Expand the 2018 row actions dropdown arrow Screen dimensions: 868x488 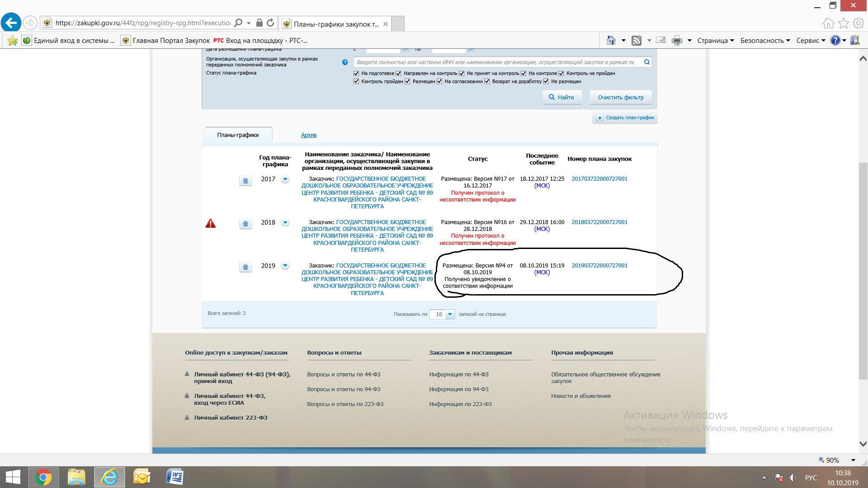[285, 222]
